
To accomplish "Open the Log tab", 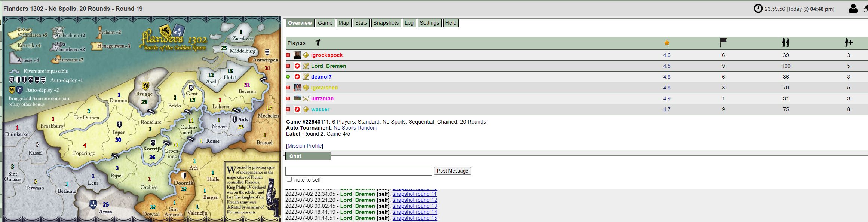I will click(409, 23).
